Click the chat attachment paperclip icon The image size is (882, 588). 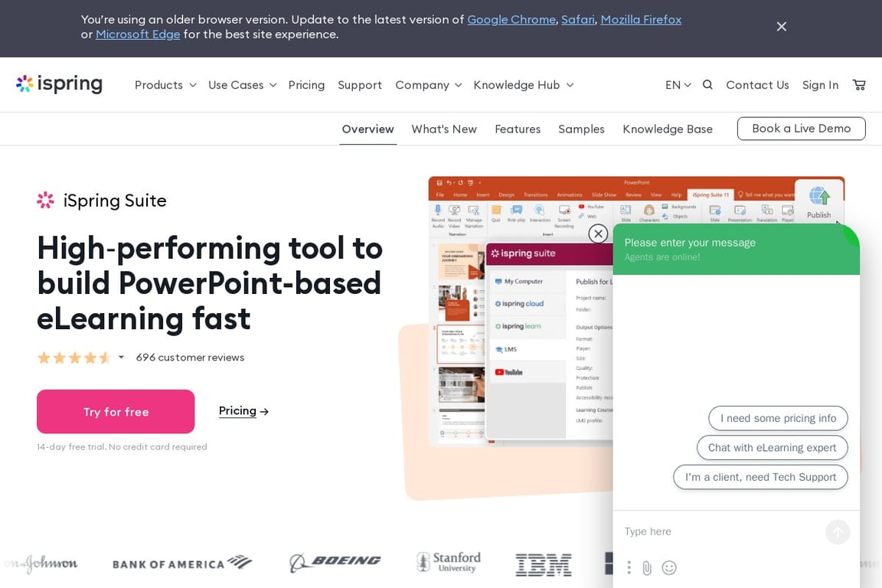(647, 568)
